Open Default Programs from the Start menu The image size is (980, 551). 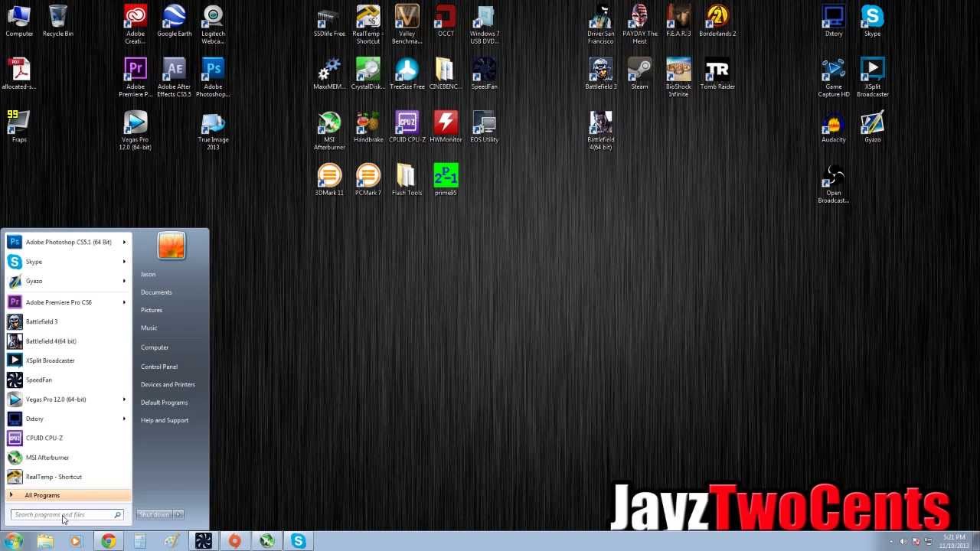point(164,403)
